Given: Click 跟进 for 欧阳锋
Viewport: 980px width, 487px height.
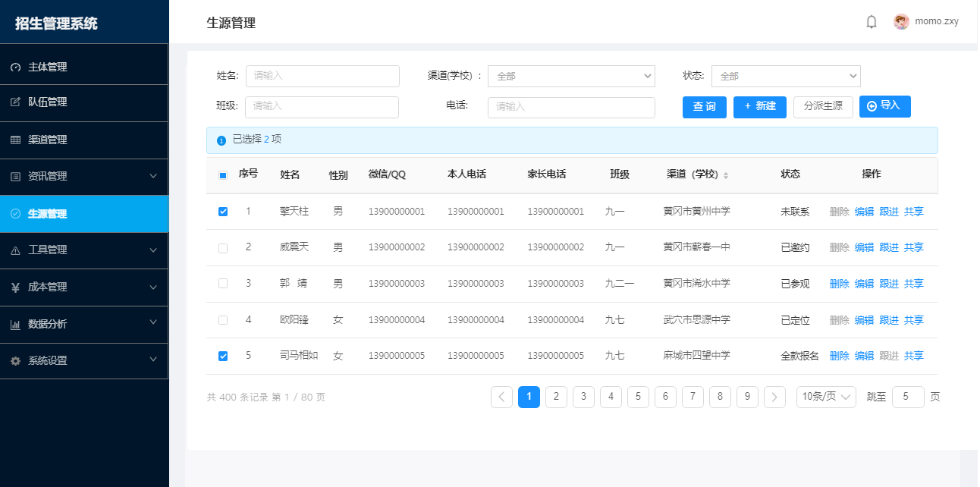Looking at the screenshot, I should tap(889, 320).
